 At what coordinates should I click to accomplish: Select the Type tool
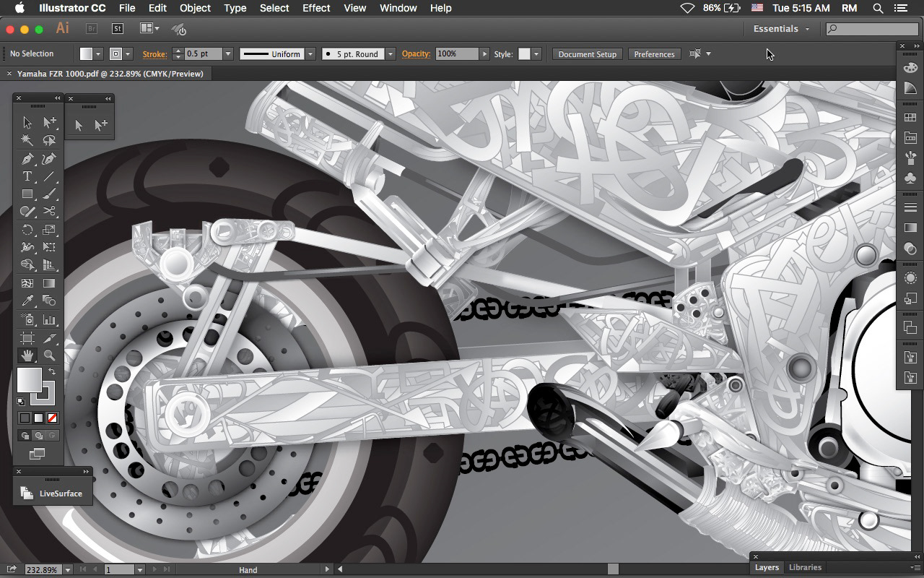(x=27, y=176)
